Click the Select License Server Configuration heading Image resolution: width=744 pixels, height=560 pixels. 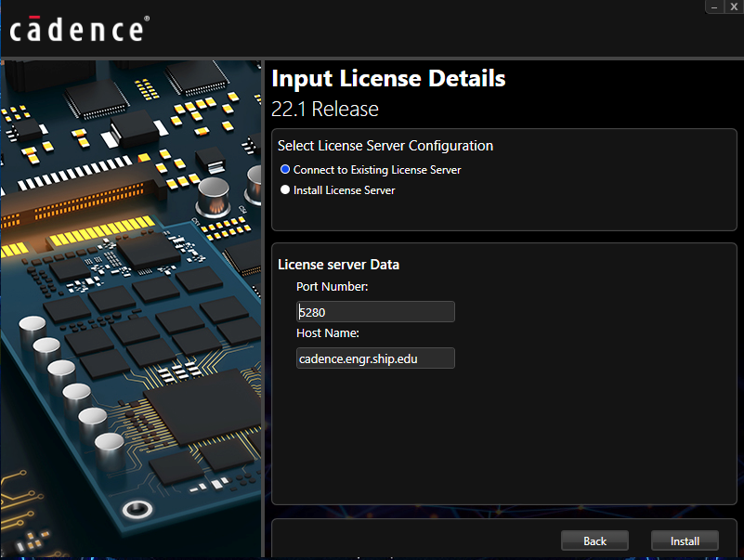pyautogui.click(x=385, y=146)
